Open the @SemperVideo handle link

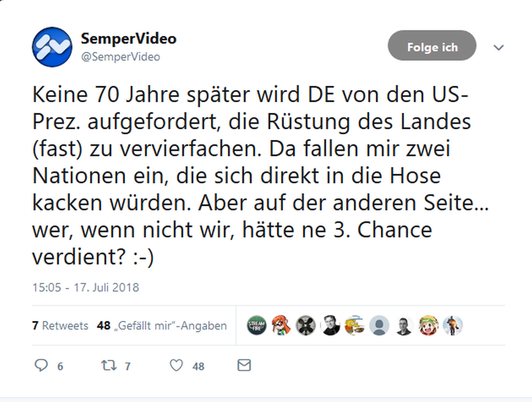(120, 57)
